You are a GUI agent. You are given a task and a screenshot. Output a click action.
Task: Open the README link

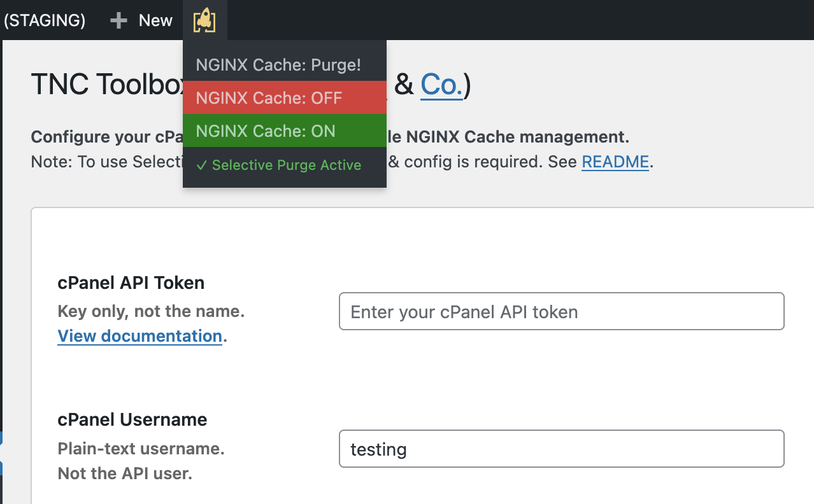(615, 162)
